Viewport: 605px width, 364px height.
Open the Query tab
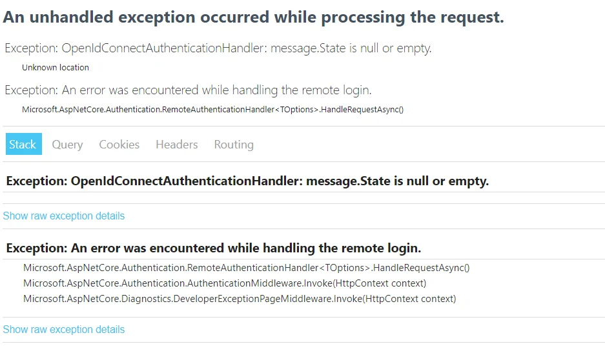click(68, 145)
